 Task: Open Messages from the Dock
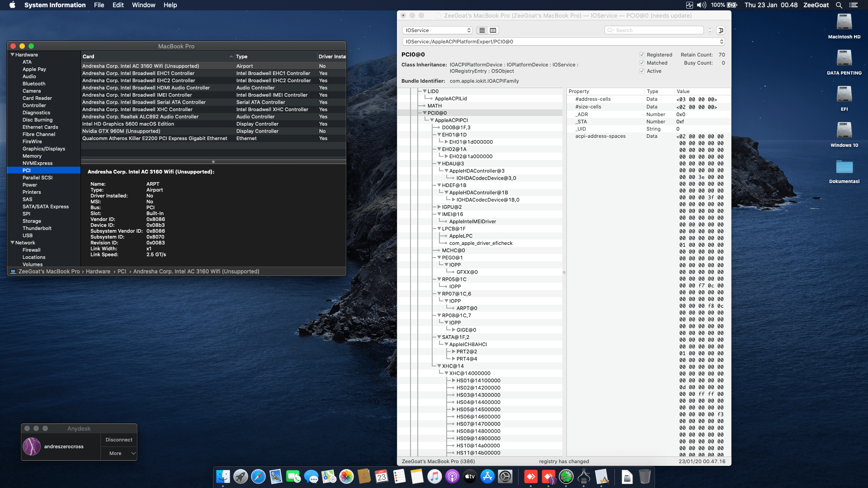[x=311, y=476]
